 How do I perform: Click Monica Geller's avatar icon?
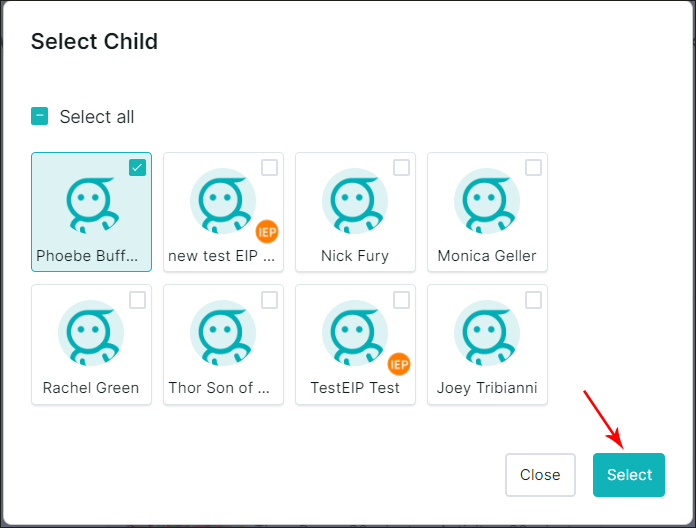(x=487, y=201)
